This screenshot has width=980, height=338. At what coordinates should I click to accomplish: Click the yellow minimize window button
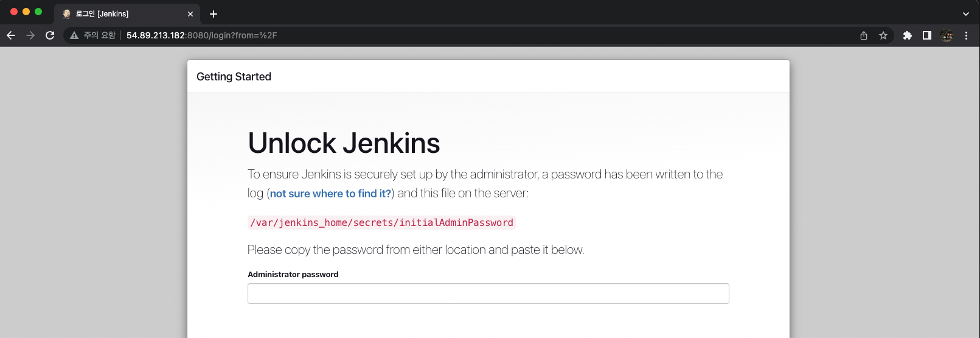pos(26,12)
